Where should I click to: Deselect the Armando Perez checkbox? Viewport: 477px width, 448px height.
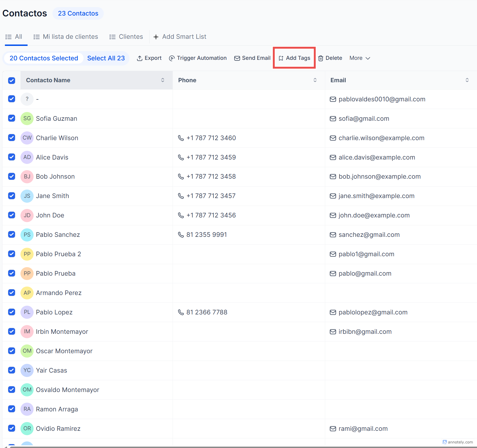pyautogui.click(x=11, y=293)
